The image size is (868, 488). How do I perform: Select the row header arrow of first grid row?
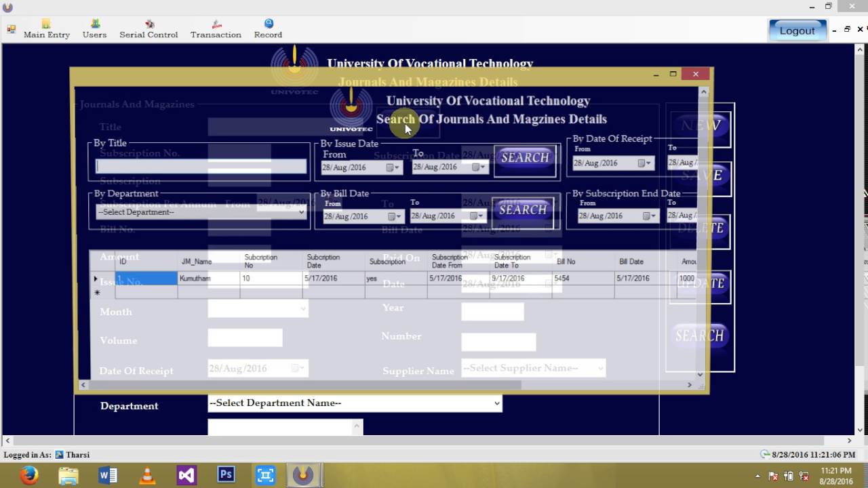coord(102,279)
